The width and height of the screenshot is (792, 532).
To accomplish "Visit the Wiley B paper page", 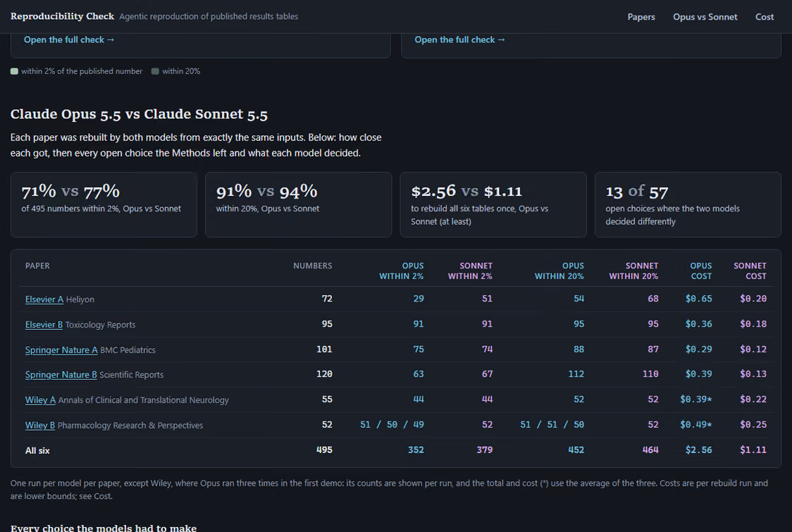I will pyautogui.click(x=40, y=425).
